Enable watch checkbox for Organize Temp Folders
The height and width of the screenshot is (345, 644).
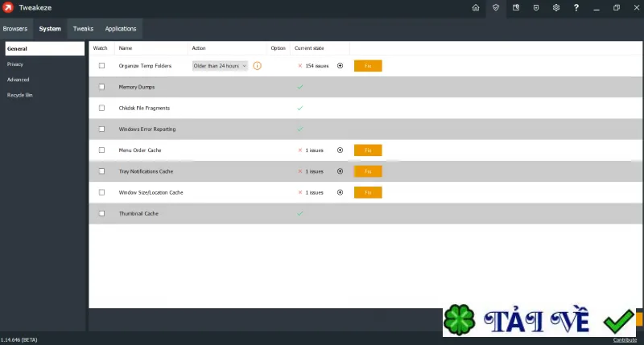tap(102, 66)
